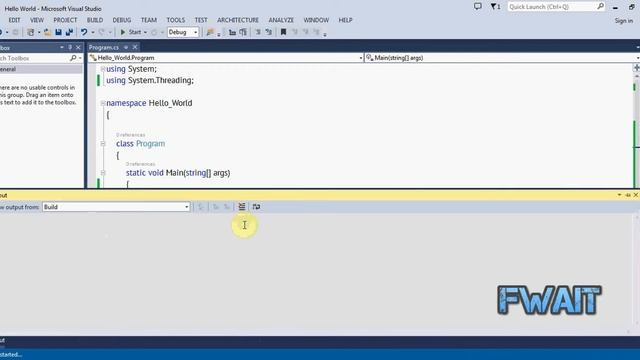Open the Output window position dropdown arrow
This screenshot has height=360, width=640.
tap(619, 195)
